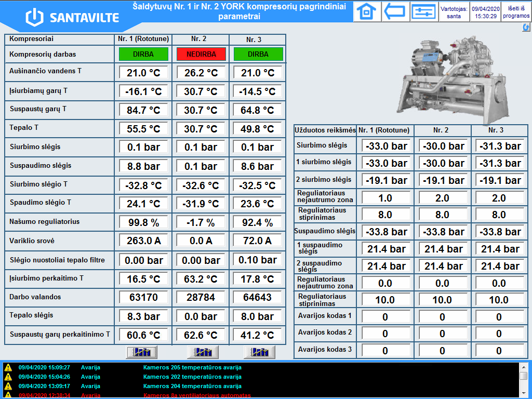Click Našumo reguliatorius value 99.8 %

(x=143, y=222)
